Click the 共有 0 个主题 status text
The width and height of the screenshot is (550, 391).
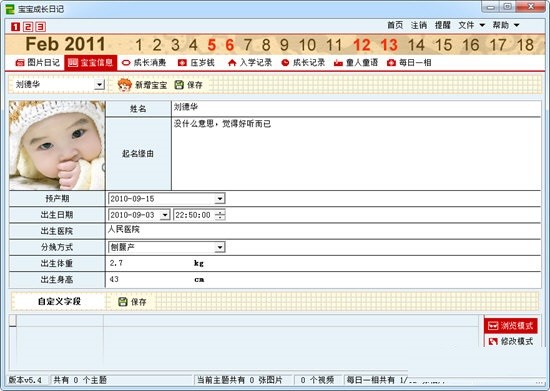(x=80, y=380)
